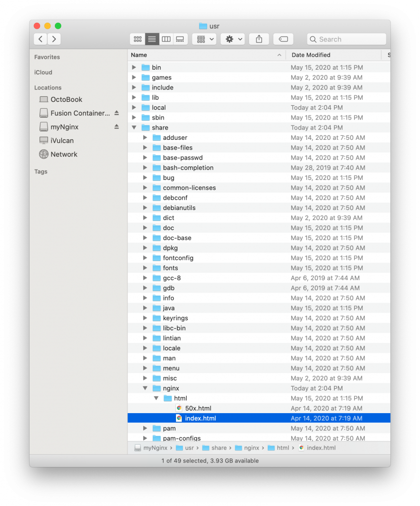
Task: Select the libc-bin row
Action: coord(259,328)
